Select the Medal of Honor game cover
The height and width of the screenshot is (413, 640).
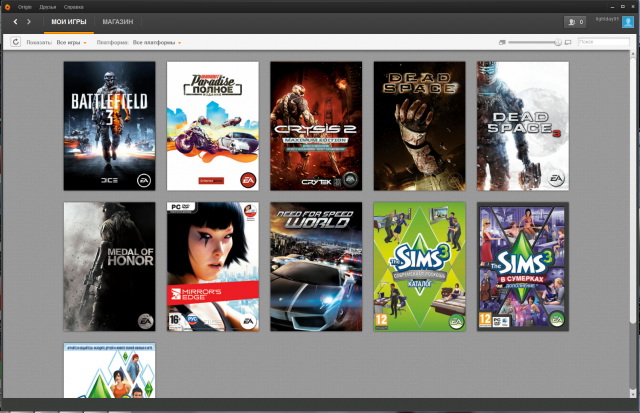coord(109,266)
